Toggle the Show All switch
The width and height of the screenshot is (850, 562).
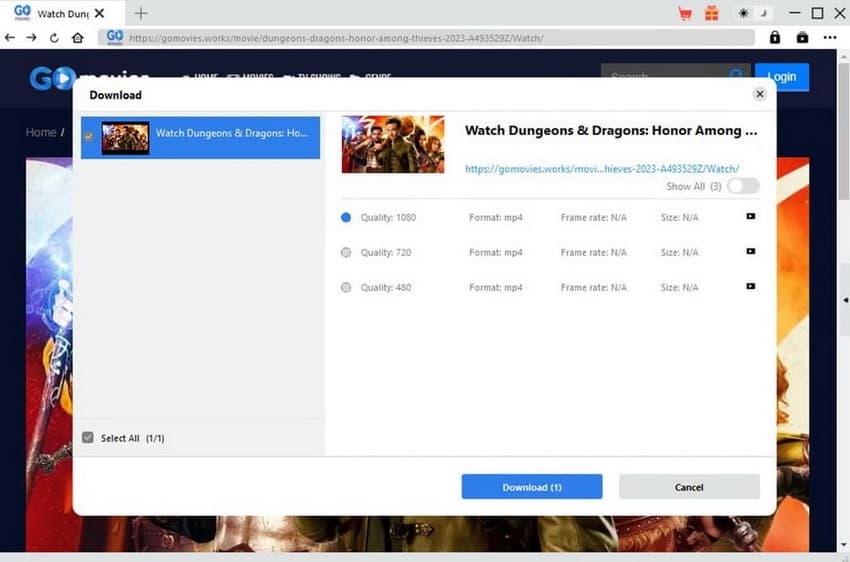click(743, 186)
